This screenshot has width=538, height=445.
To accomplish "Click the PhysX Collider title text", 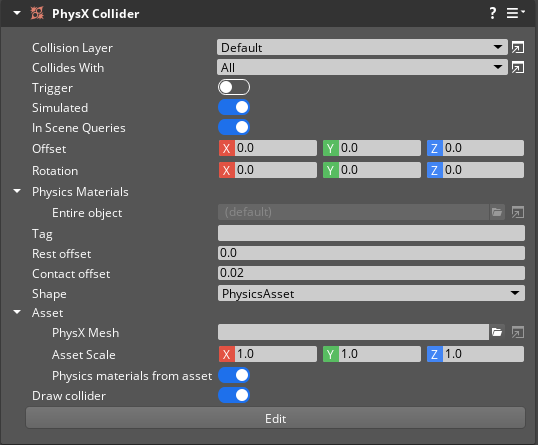I will coord(96,14).
